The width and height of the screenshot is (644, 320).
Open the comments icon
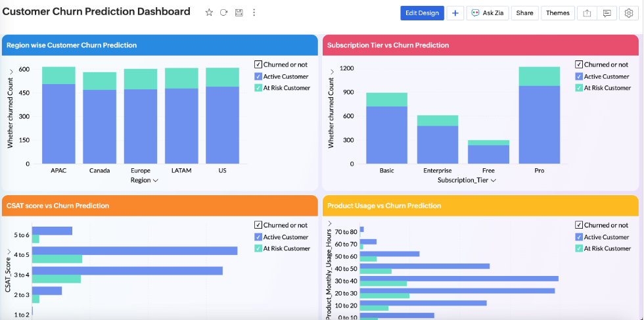click(607, 13)
